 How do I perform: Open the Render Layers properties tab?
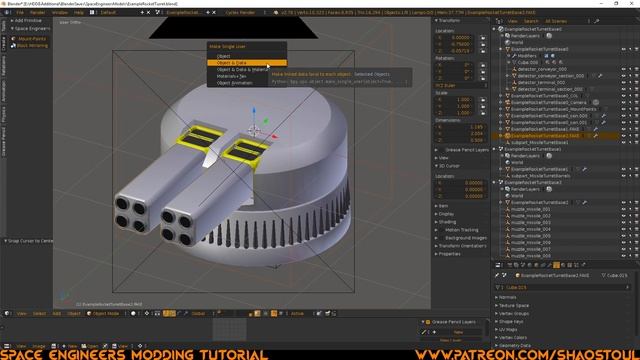(x=516, y=265)
